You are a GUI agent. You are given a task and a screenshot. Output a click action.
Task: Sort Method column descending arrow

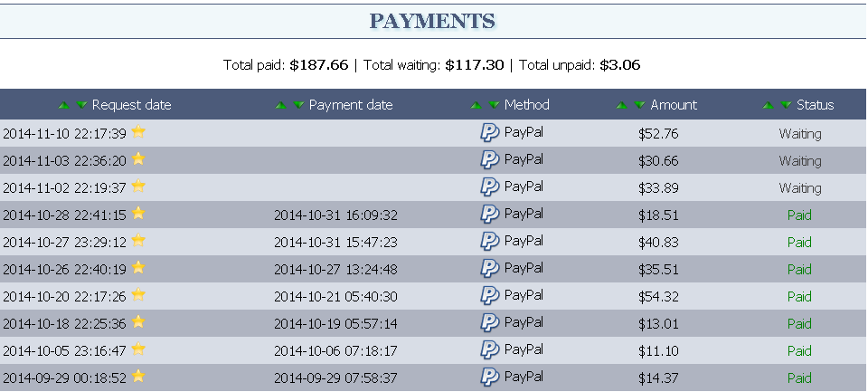point(495,105)
